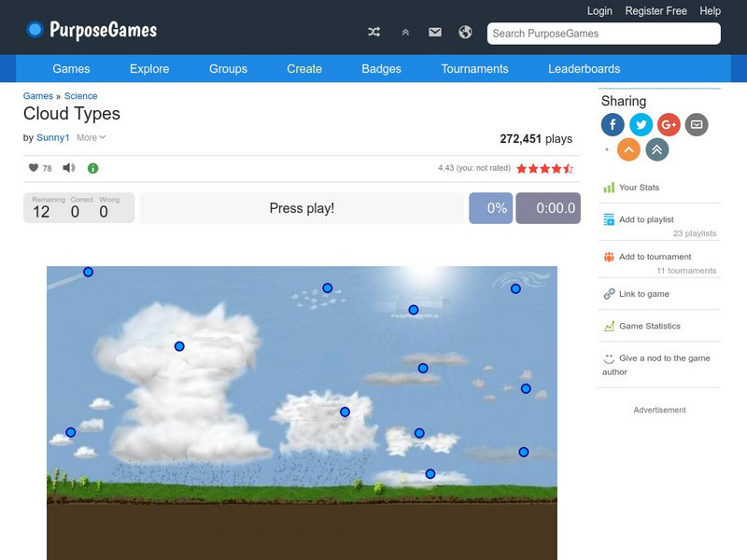
Task: Share the game via email
Action: click(x=698, y=124)
